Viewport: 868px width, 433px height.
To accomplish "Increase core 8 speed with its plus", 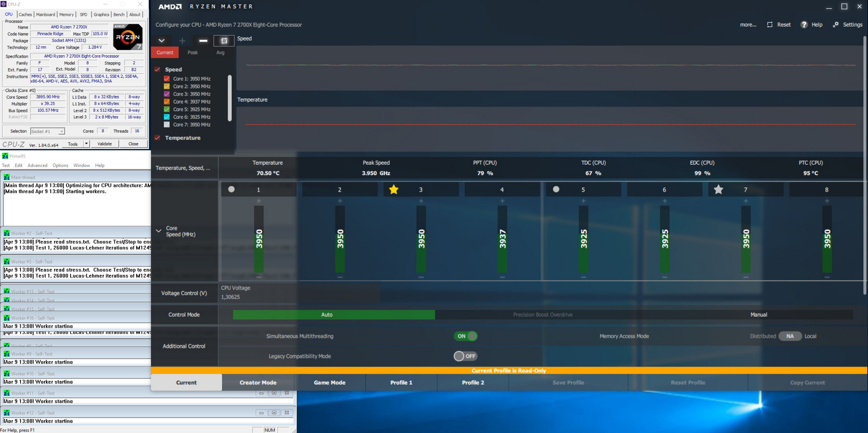I will tap(827, 201).
